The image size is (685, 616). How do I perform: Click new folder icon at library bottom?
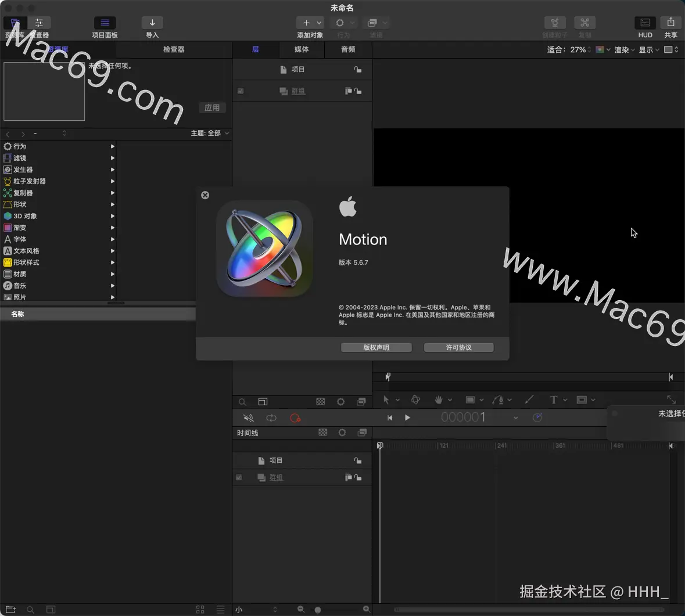pos(10,609)
